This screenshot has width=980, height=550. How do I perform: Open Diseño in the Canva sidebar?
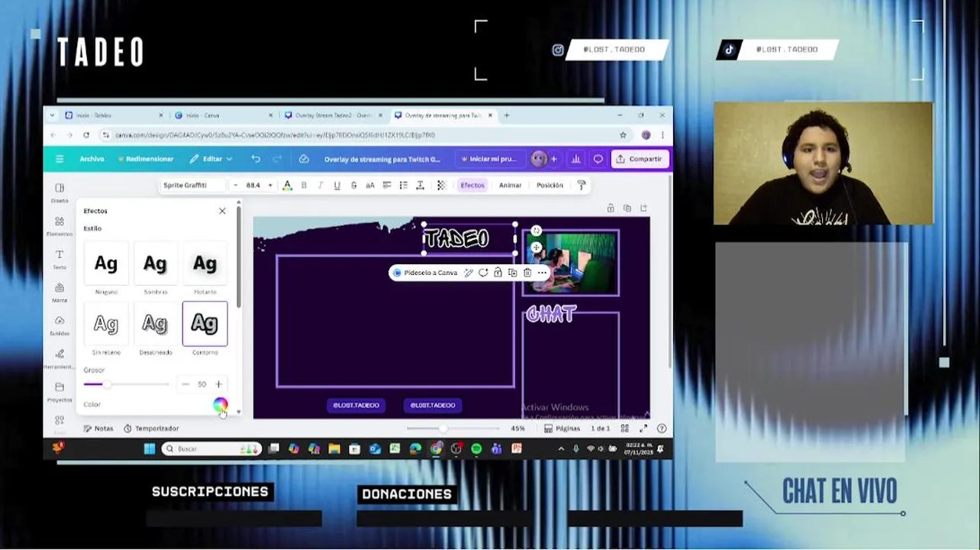point(60,192)
